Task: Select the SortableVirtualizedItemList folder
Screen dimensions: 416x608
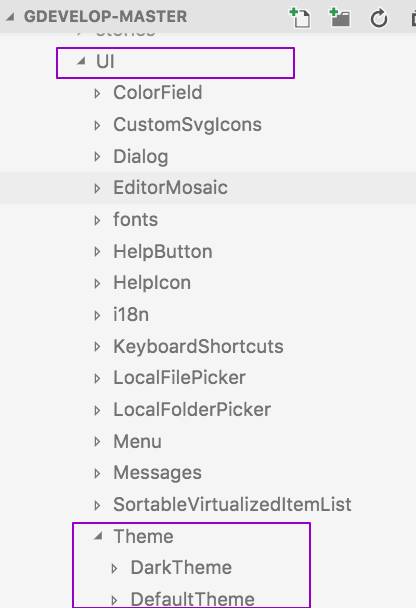Action: click(x=232, y=504)
